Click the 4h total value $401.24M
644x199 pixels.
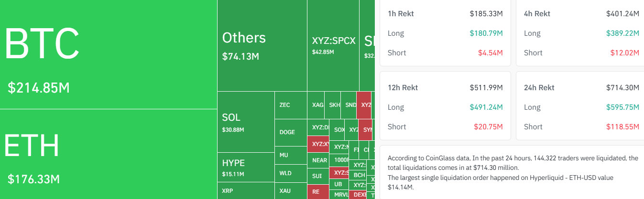[x=622, y=13]
